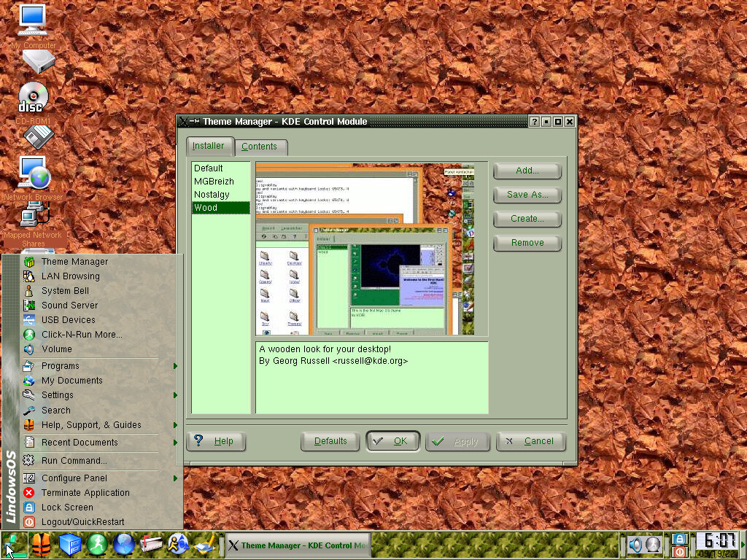Click the Defaults button
Viewport: 747px width, 560px height.
pos(330,441)
